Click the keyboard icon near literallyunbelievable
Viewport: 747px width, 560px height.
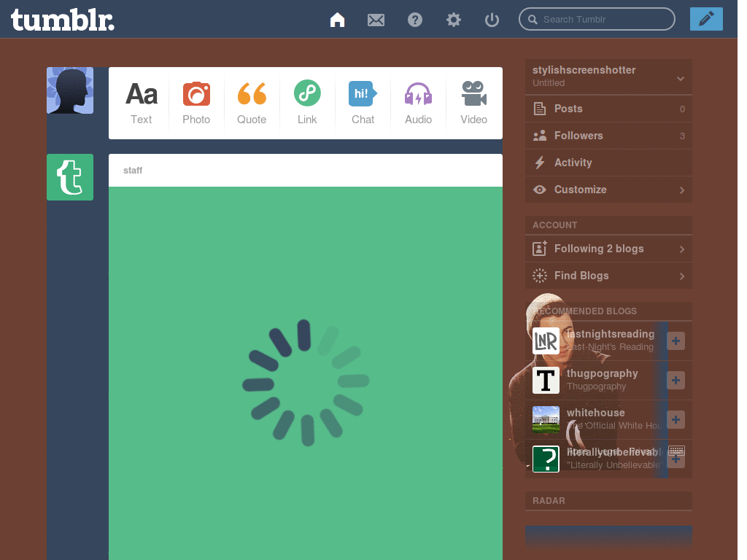coord(676,450)
